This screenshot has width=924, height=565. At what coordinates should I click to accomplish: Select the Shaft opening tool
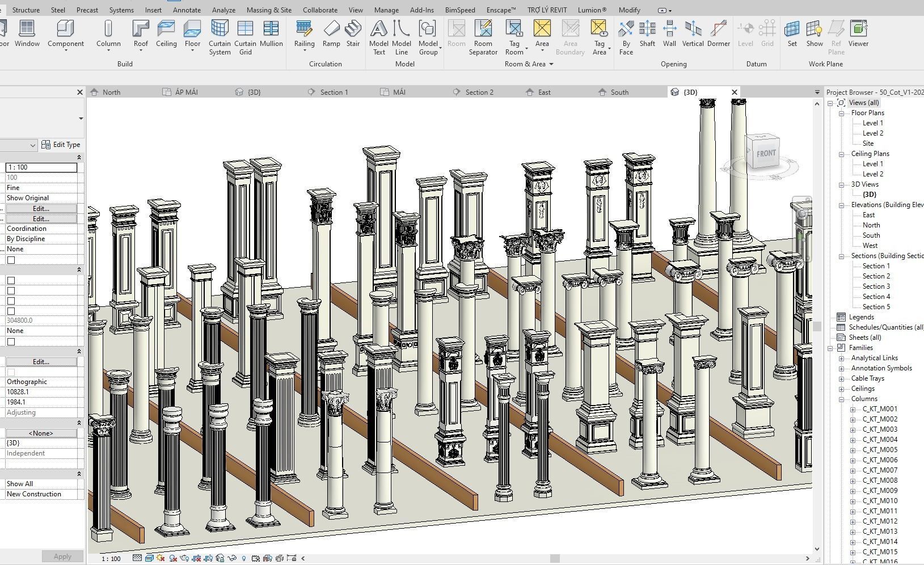(647, 34)
